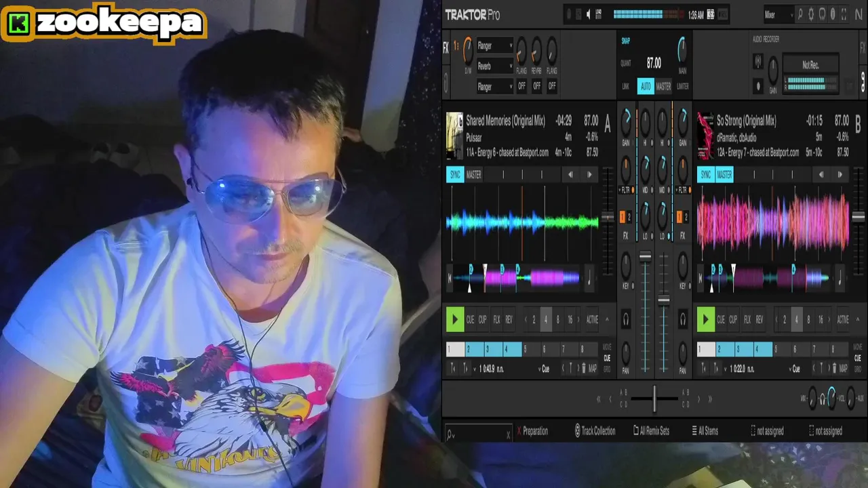Viewport: 868px width, 488px height.
Task: Collapse Deck A advanced panel arrow
Action: (x=607, y=320)
